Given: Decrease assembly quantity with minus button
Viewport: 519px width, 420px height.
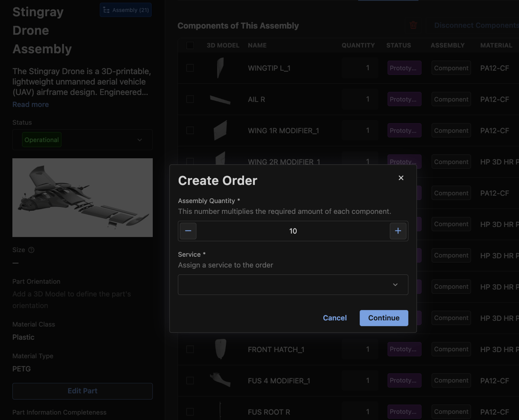Looking at the screenshot, I should coord(188,231).
